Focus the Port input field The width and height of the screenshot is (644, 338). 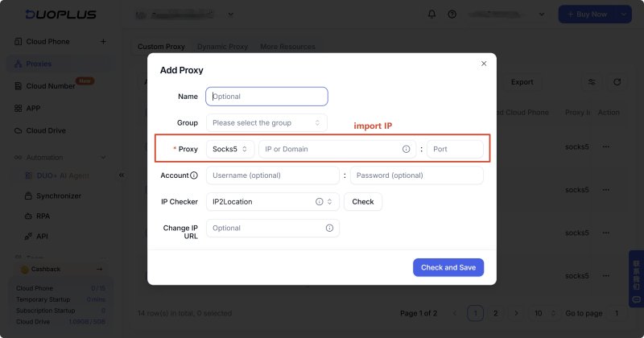(x=455, y=149)
